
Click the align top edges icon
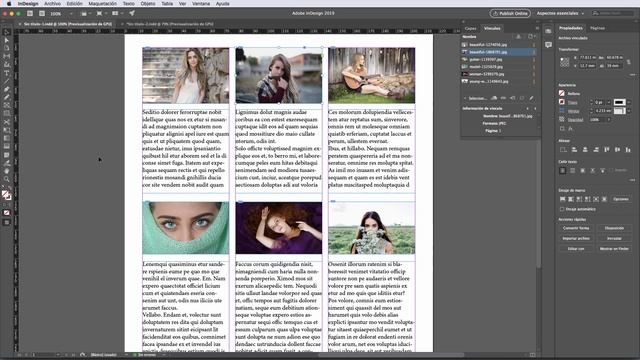tap(607, 150)
